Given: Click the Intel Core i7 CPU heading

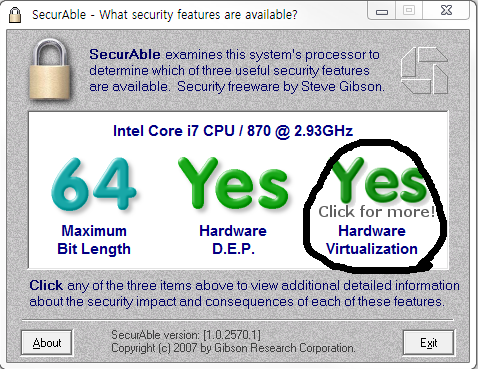Looking at the screenshot, I should pos(233,131).
